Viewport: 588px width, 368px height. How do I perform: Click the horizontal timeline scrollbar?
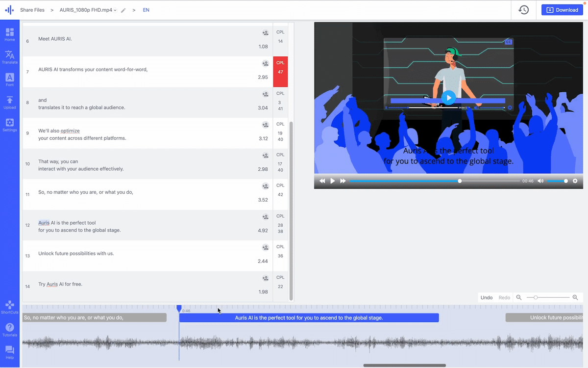(x=405, y=366)
